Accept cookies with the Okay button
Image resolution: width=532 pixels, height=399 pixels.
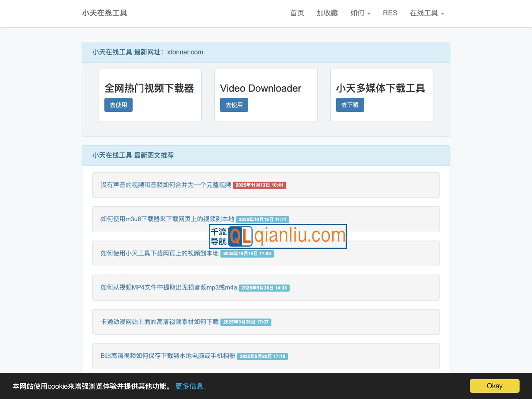click(494, 386)
